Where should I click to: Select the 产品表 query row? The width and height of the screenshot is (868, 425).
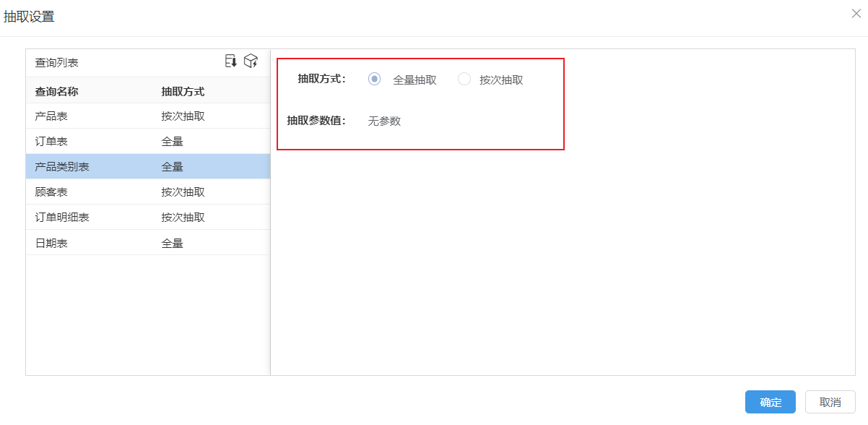148,116
